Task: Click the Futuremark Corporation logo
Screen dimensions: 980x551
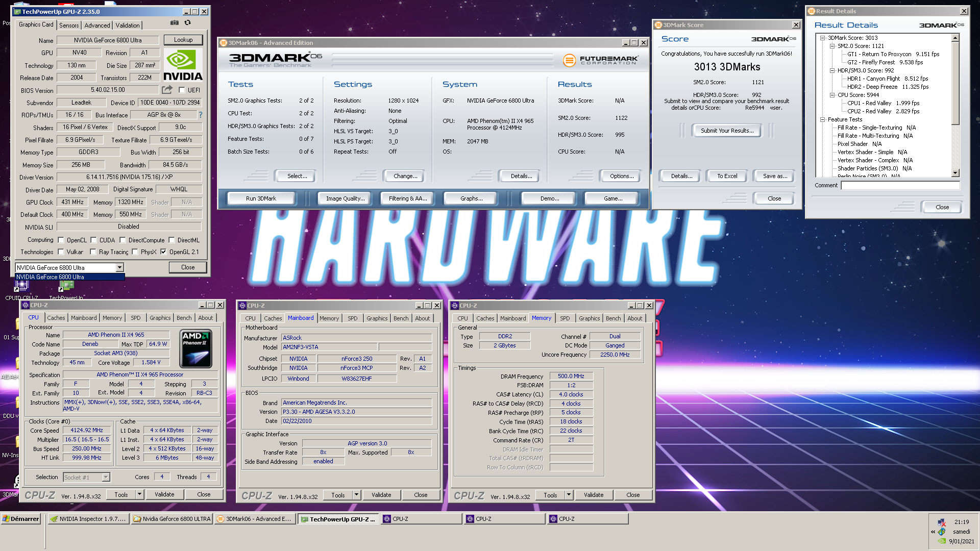Action: (601, 60)
